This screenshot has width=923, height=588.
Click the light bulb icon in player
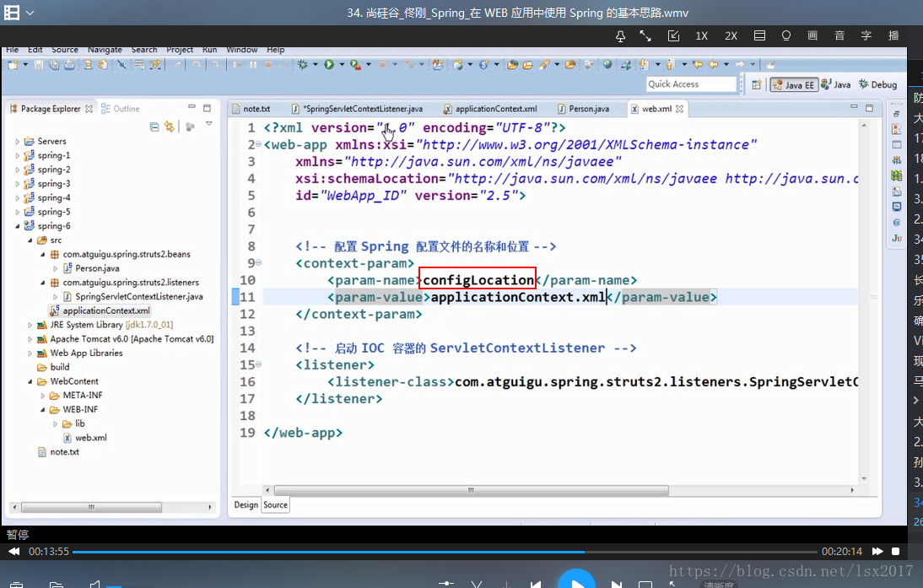pos(785,36)
